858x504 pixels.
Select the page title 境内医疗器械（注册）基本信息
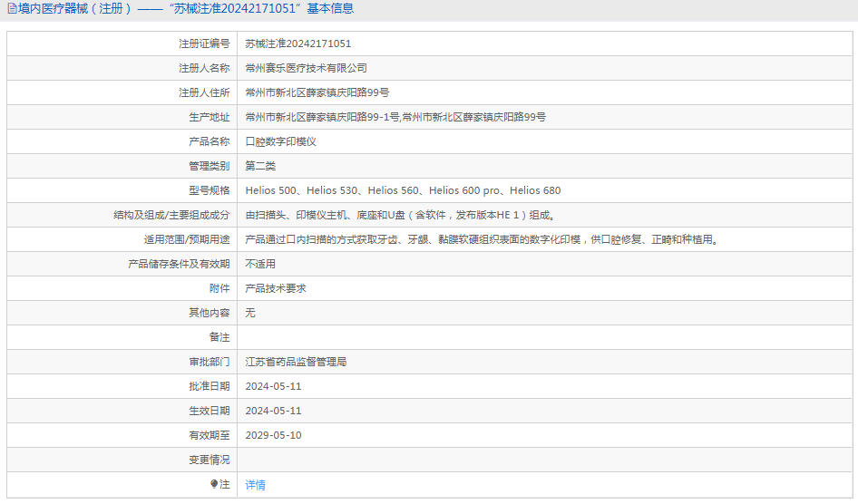pyautogui.click(x=186, y=9)
